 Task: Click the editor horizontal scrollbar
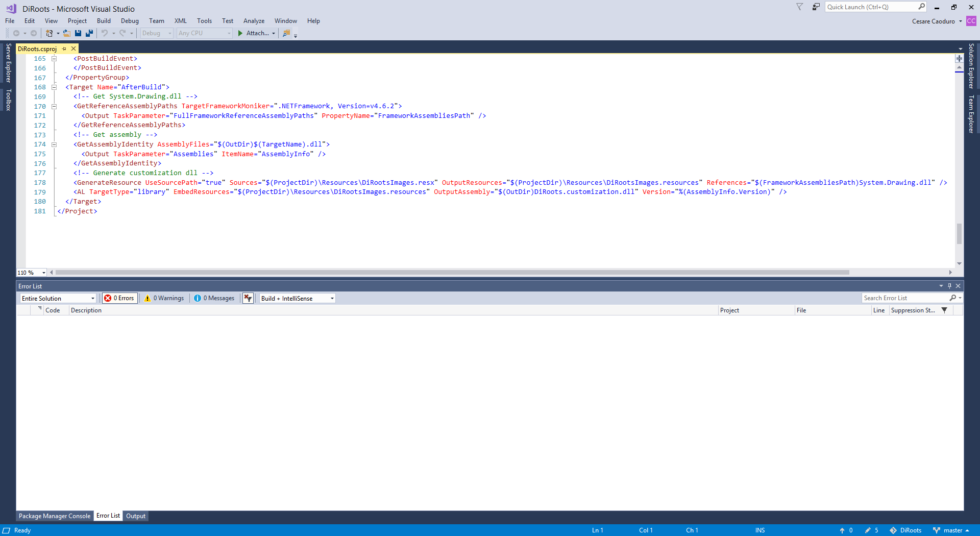pos(452,273)
